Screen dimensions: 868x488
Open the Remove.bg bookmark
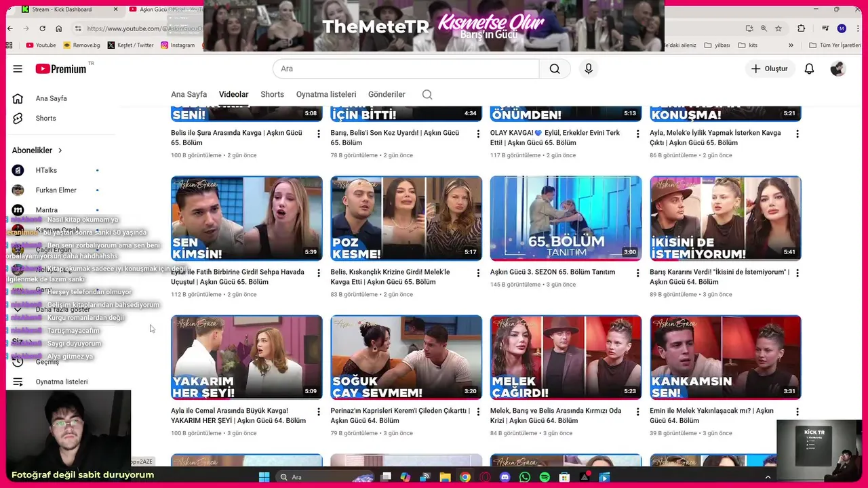point(81,45)
